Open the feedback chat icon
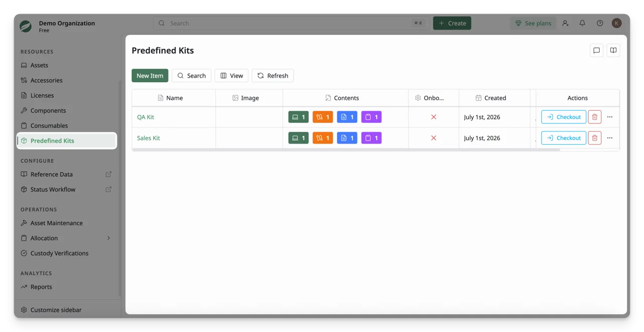 point(597,50)
